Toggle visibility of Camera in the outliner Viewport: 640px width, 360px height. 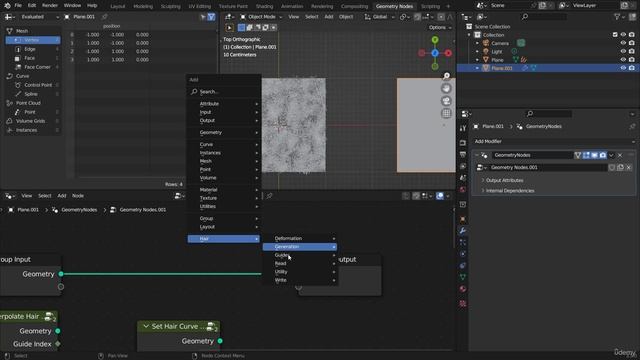click(623, 43)
